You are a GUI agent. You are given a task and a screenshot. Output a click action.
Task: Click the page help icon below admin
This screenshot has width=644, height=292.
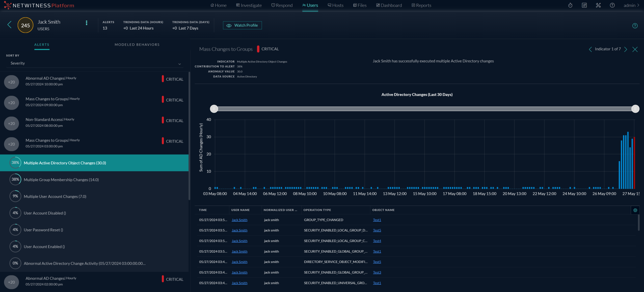point(635,26)
